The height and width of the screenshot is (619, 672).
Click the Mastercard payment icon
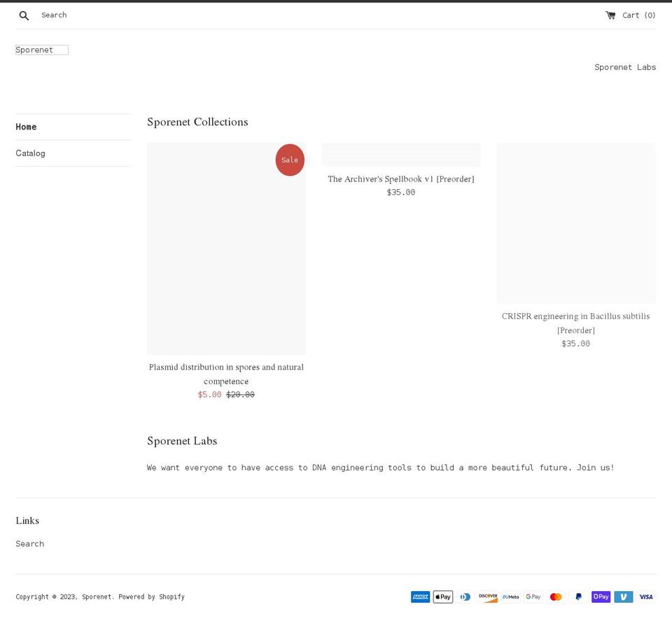pos(555,597)
